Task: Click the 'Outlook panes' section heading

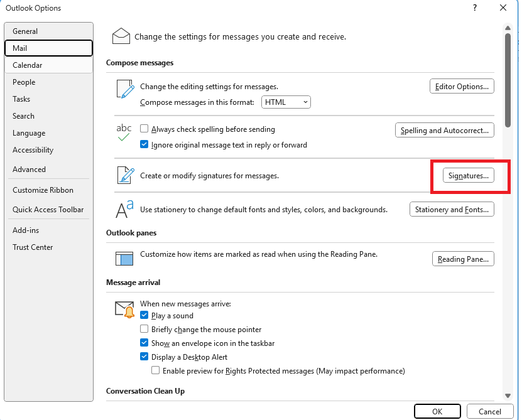Action: 131,233
